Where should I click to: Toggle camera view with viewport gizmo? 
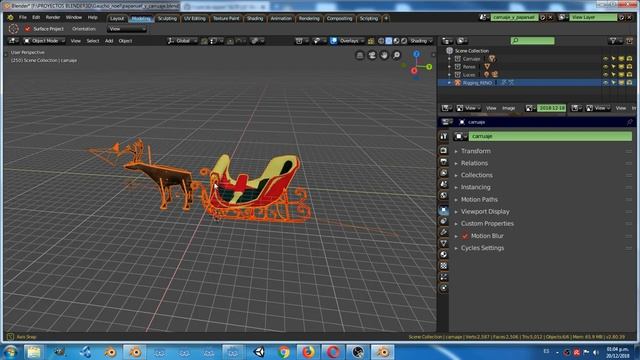(372, 55)
